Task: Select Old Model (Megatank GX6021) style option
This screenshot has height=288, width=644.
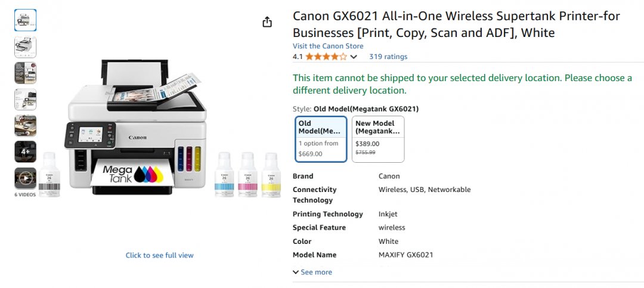Action: [x=321, y=140]
